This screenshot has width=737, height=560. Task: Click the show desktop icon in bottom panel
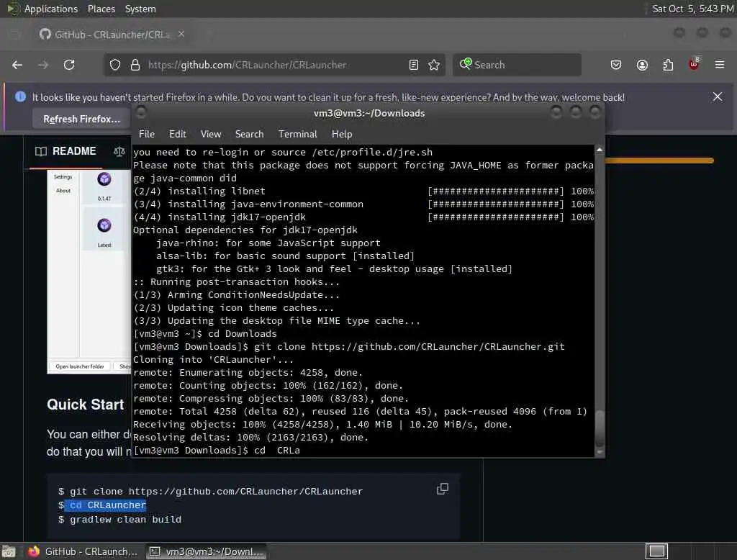point(9,551)
